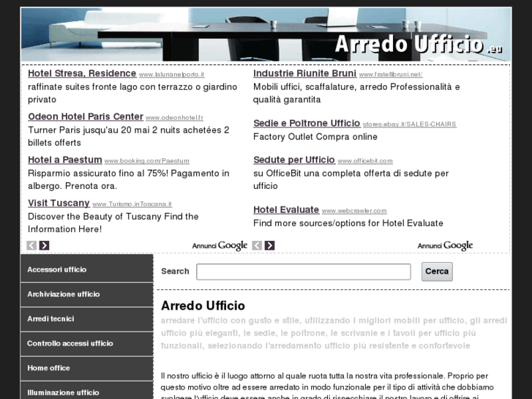This screenshot has height=399, width=532.
Task: Click grey subtitle 'arredare l'ufficio con gusto e stile'
Action: [x=230, y=321]
